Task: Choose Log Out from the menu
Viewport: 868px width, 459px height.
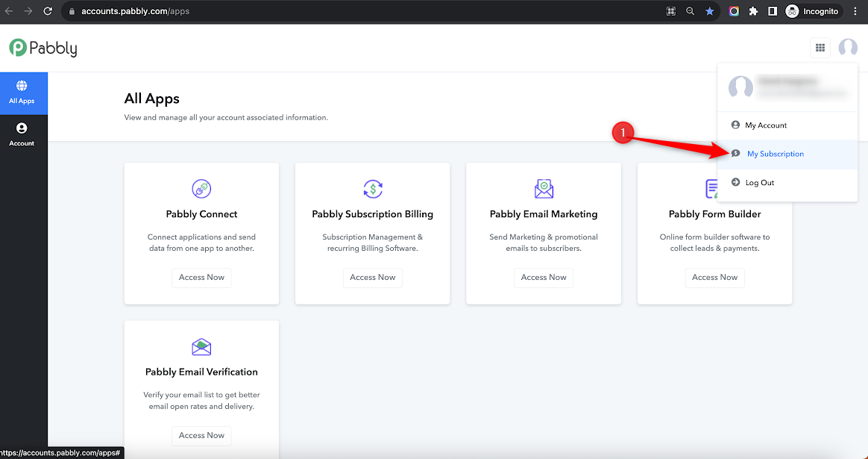Action: tap(787, 183)
